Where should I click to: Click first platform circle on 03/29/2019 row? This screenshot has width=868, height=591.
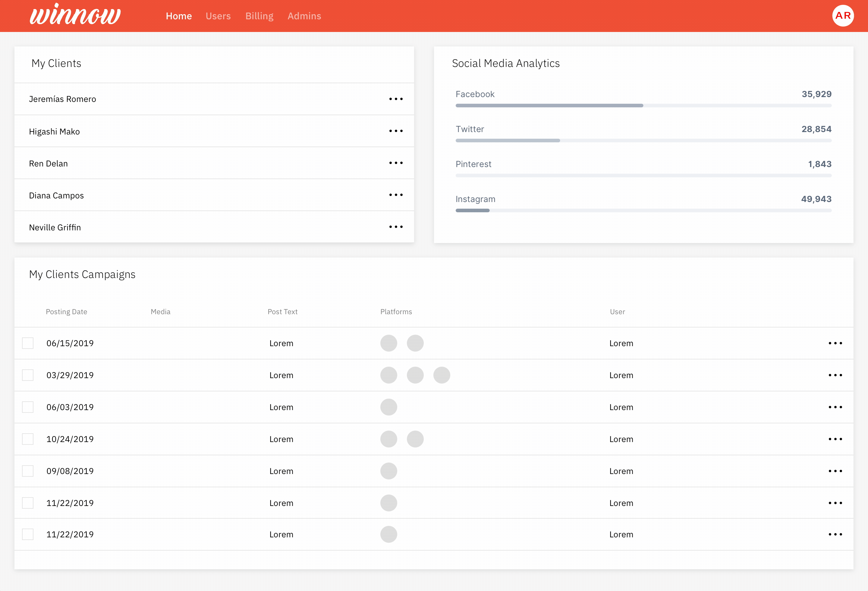click(388, 375)
